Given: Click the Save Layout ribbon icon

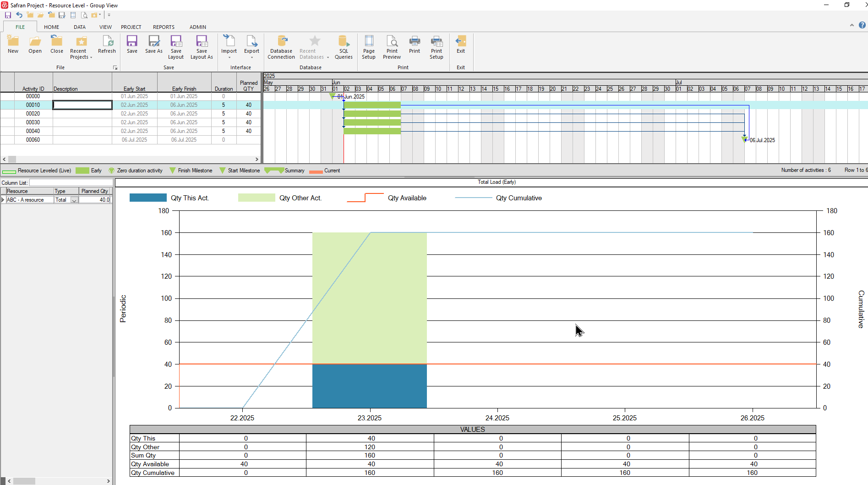Looking at the screenshot, I should (176, 47).
